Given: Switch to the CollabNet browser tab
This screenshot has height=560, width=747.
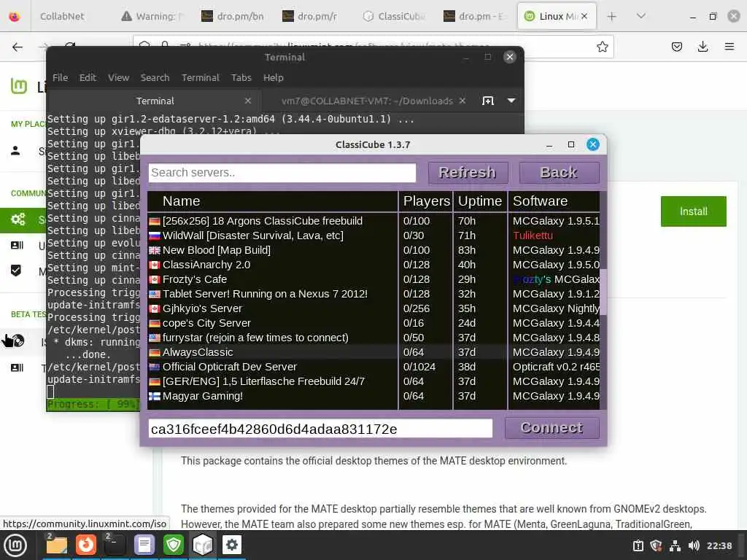Looking at the screenshot, I should point(62,16).
